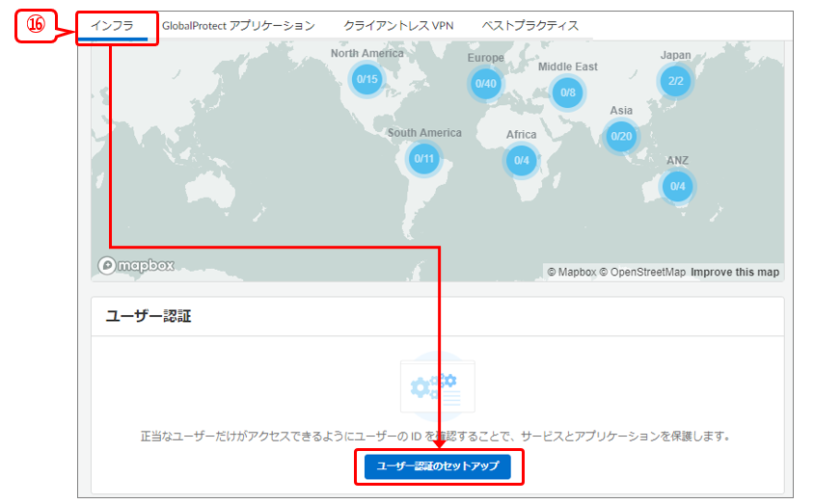Image resolution: width=814 pixels, height=504 pixels.
Task: Open the ベストプラクティス tab
Action: pos(530,26)
